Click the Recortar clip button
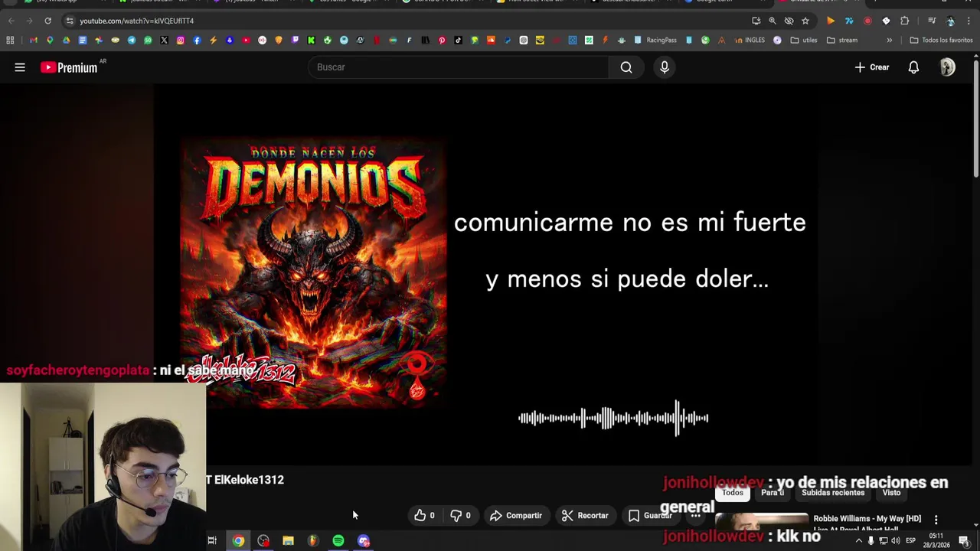The image size is (980, 551). click(x=585, y=516)
